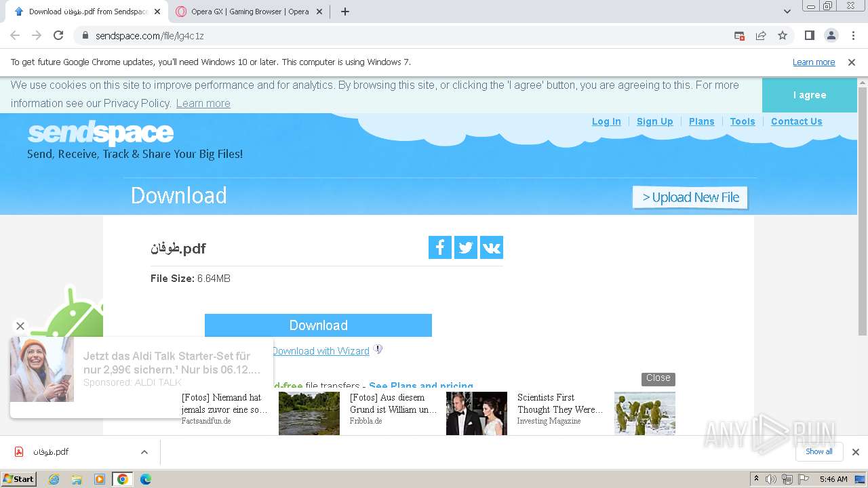
Task: Open Internet Explorer from the taskbar
Action: (54, 479)
